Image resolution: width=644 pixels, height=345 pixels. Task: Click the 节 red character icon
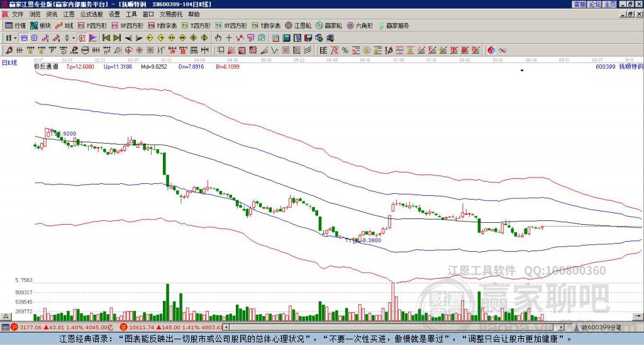click(250, 38)
